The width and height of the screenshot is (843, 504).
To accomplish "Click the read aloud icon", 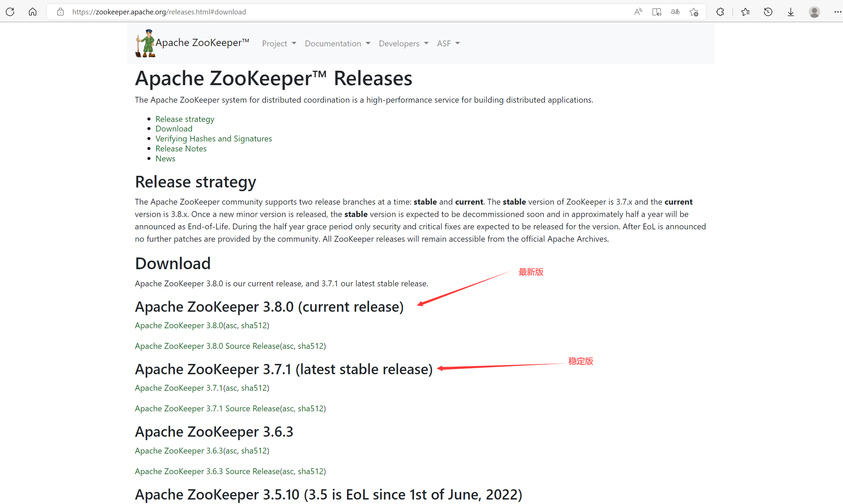I will [x=638, y=12].
